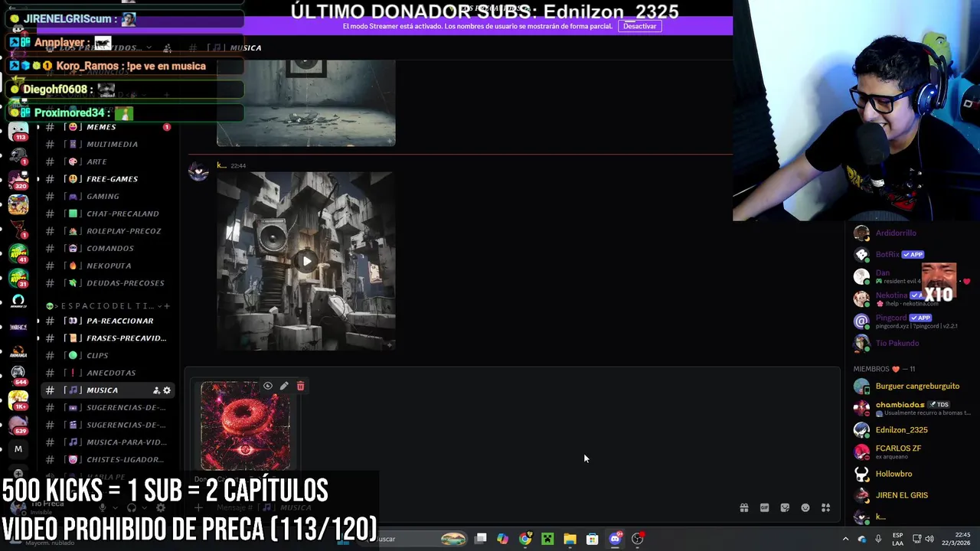Open the server icon labeled M
Image resolution: width=980 pixels, height=551 pixels.
tap(18, 449)
